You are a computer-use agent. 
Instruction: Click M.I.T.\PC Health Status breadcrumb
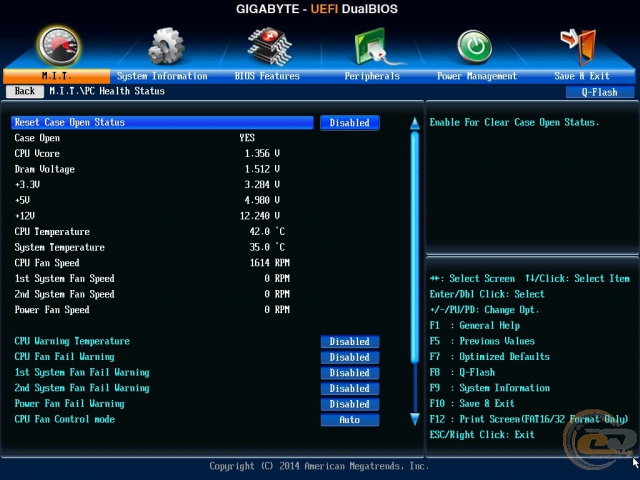click(107, 91)
